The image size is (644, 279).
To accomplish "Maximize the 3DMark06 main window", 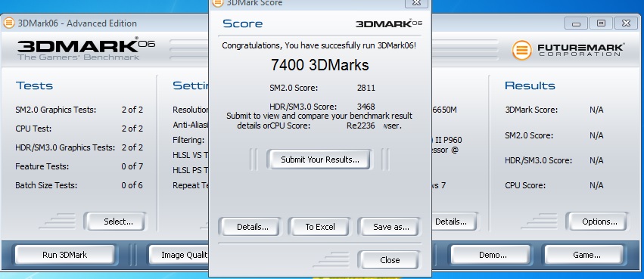I will (x=601, y=23).
